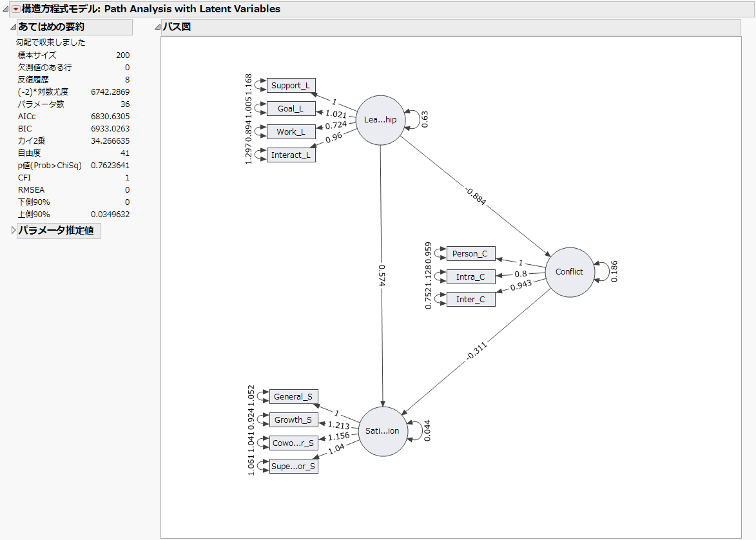The image size is (756, 540).
Task: Open the red triangle menu for 構造方程式モデル
Action: (15, 8)
